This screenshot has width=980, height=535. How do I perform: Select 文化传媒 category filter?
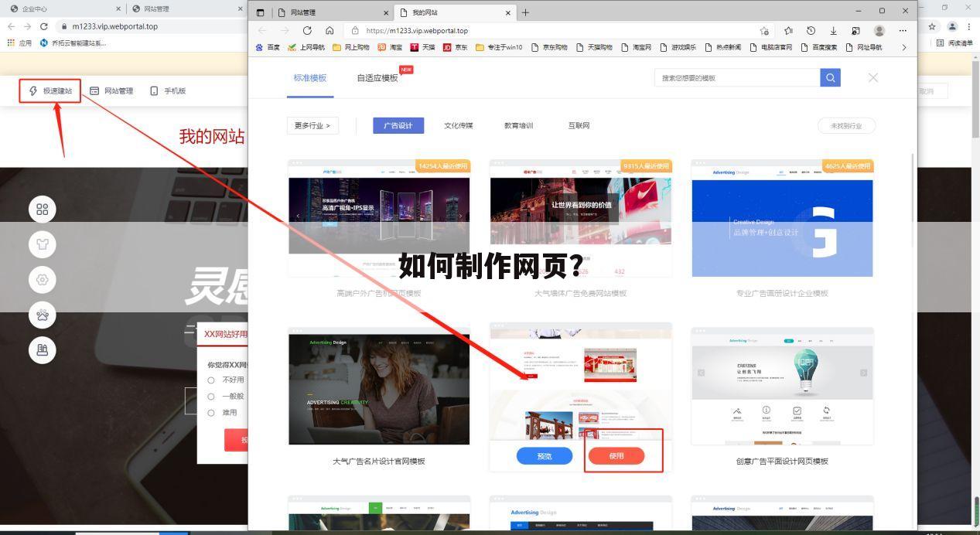coord(459,125)
